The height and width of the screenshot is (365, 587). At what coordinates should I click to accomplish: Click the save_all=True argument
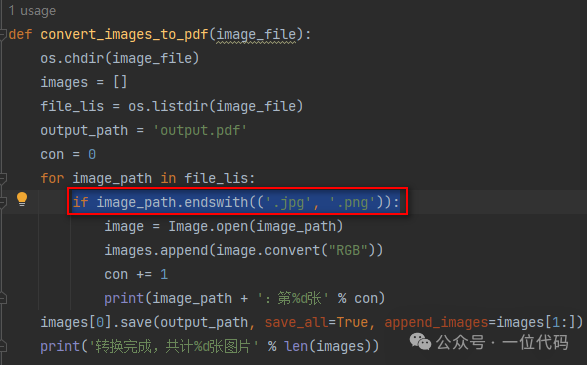(316, 322)
